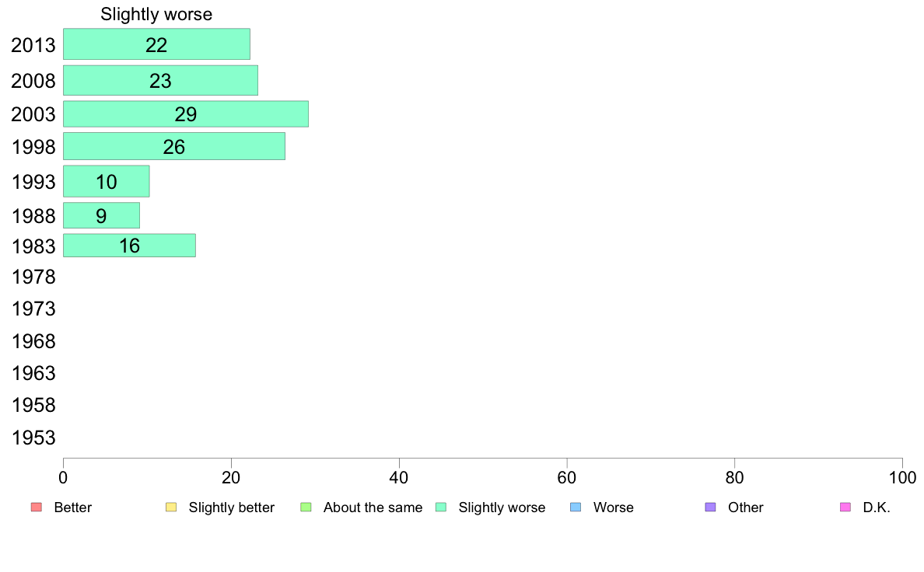
Task: Select the 2003 bar showing 29
Action: (186, 113)
